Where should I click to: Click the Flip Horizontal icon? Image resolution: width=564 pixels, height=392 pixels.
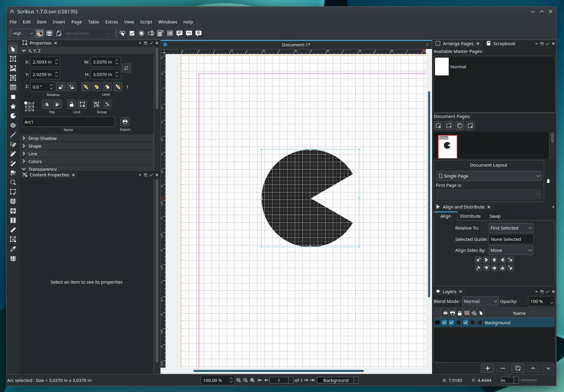[47, 104]
